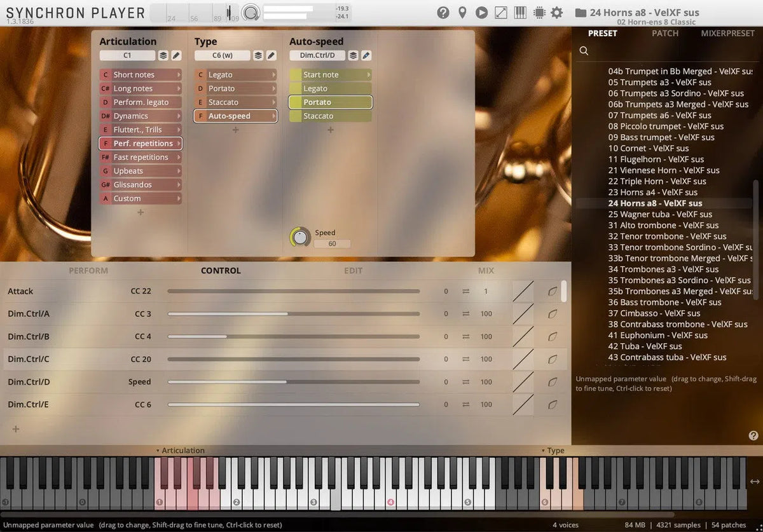Click the CPU engine icon in the toolbar
The width and height of the screenshot is (763, 532).
pos(539,12)
